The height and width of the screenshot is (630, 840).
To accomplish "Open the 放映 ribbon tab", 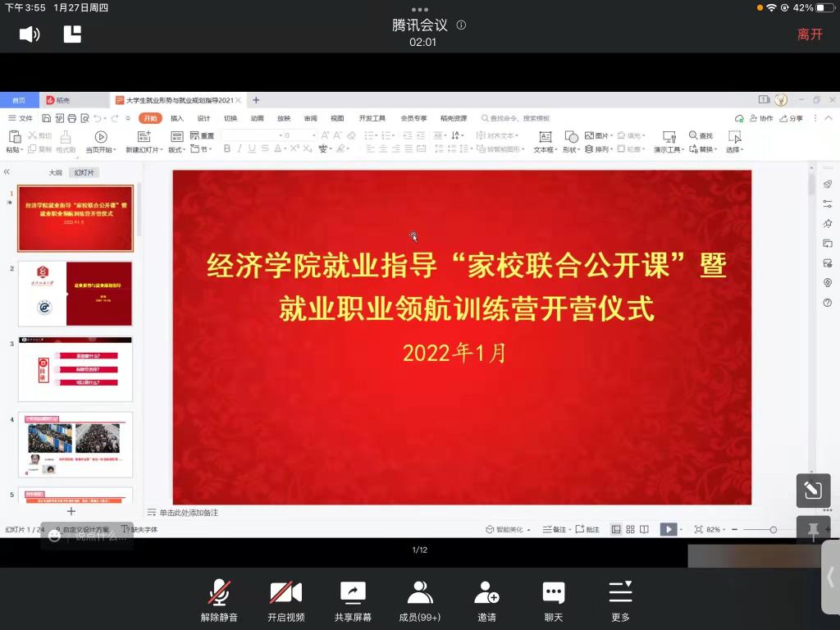I will (284, 118).
